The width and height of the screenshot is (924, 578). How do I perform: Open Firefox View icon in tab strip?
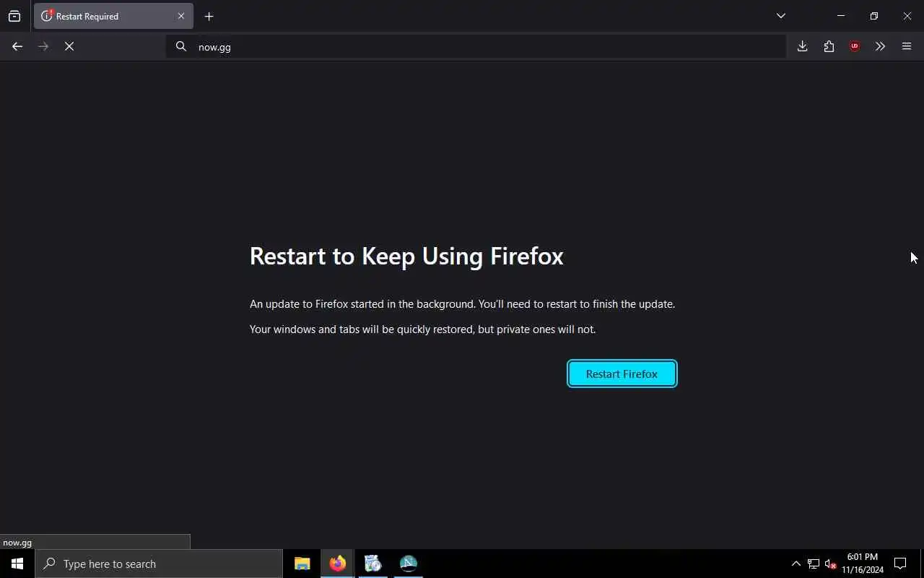tap(14, 16)
